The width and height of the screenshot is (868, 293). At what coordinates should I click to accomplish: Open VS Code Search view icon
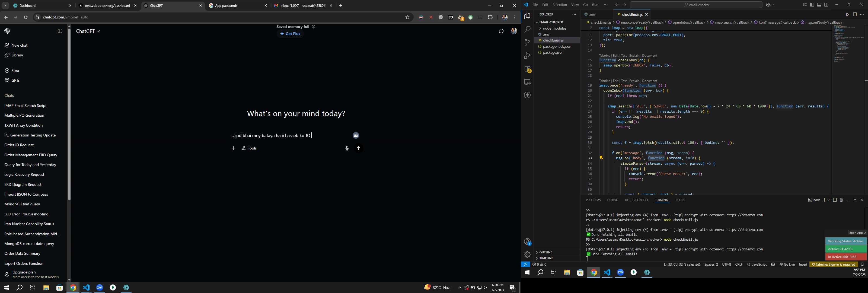527,29
